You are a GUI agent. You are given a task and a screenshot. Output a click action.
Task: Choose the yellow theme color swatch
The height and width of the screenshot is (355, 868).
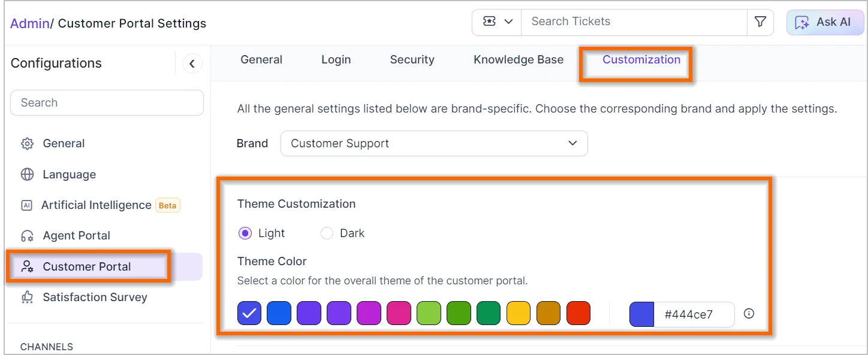519,313
